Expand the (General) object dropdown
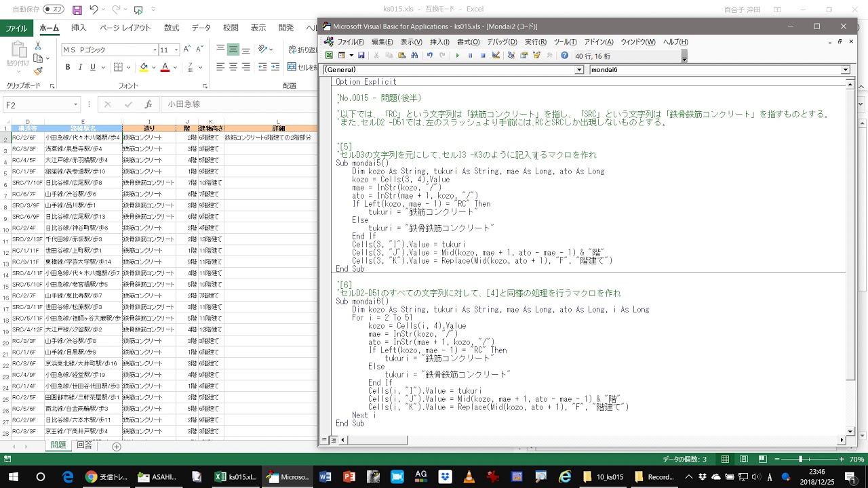The width and height of the screenshot is (868, 488). 579,70
